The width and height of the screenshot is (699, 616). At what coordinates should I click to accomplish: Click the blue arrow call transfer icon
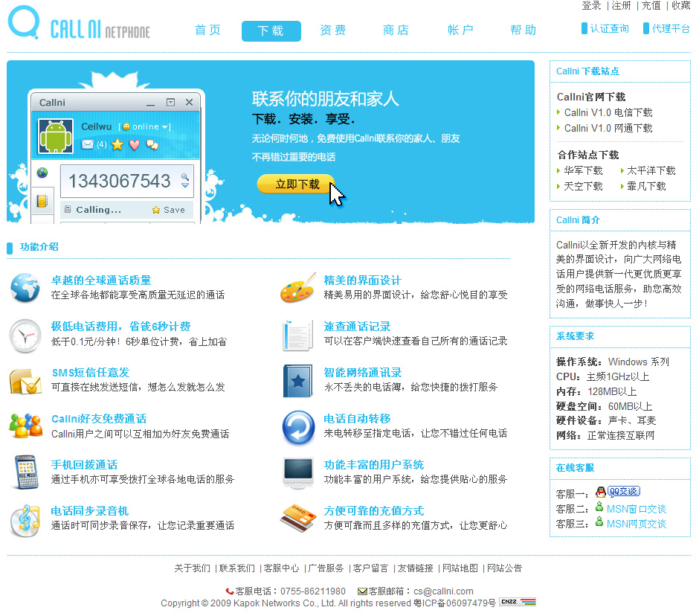(x=298, y=427)
